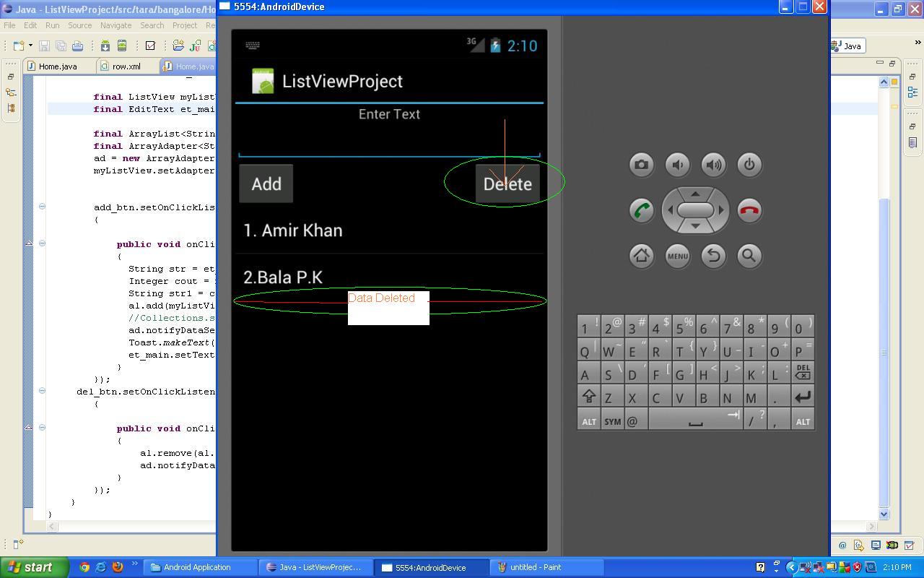The height and width of the screenshot is (578, 924).
Task: Click the emulator MENU button
Action: tap(677, 256)
